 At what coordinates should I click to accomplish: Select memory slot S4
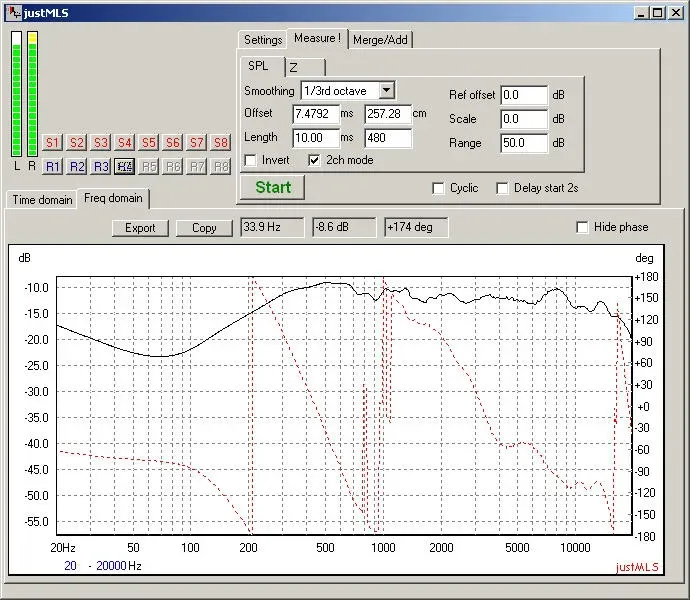tap(125, 143)
